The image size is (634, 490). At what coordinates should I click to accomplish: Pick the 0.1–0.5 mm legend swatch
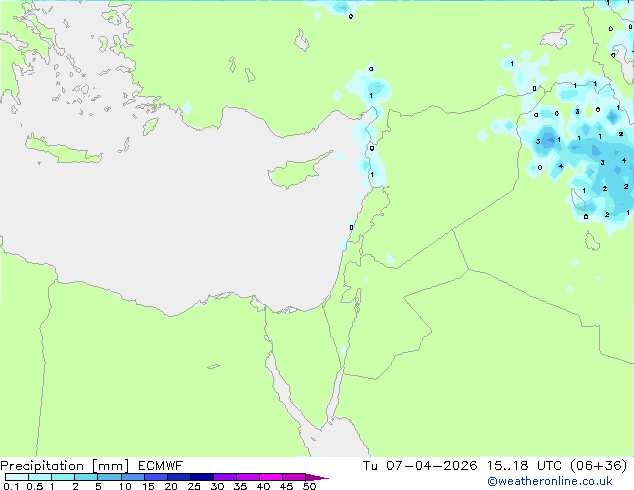point(17,477)
